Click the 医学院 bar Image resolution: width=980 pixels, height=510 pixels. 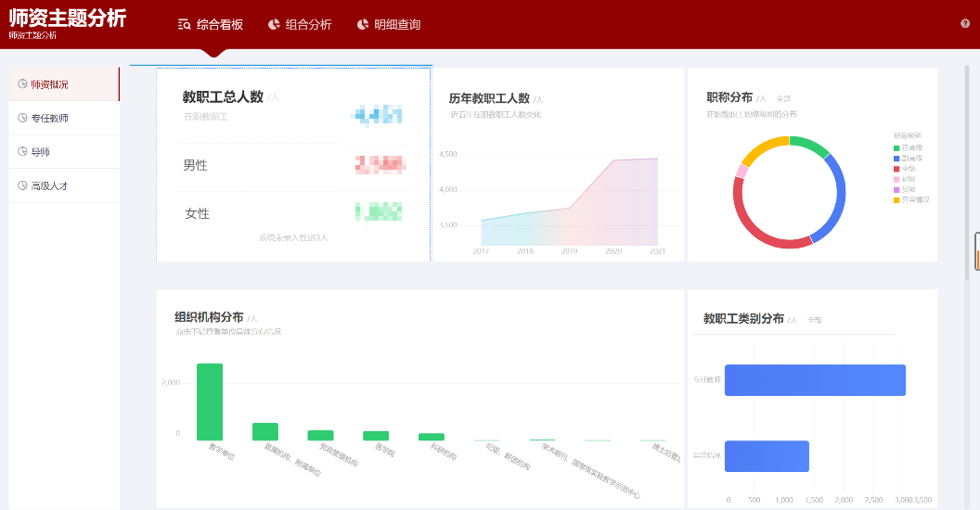click(x=376, y=436)
